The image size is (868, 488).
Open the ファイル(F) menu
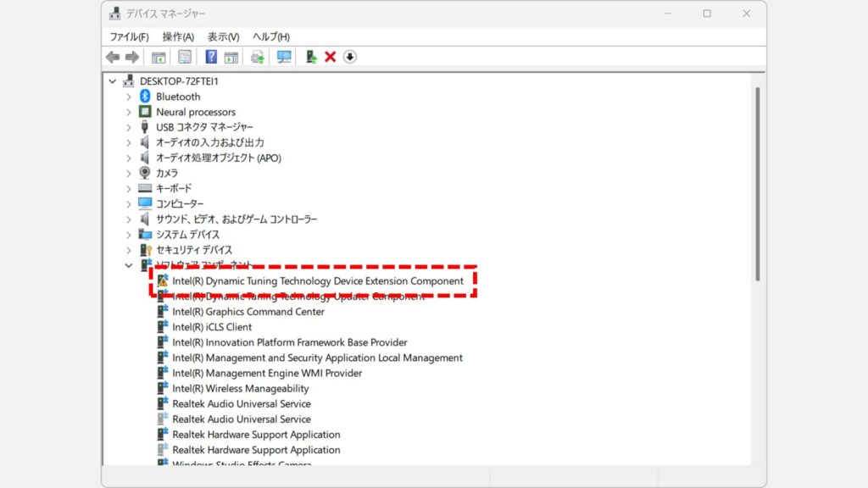pyautogui.click(x=129, y=37)
